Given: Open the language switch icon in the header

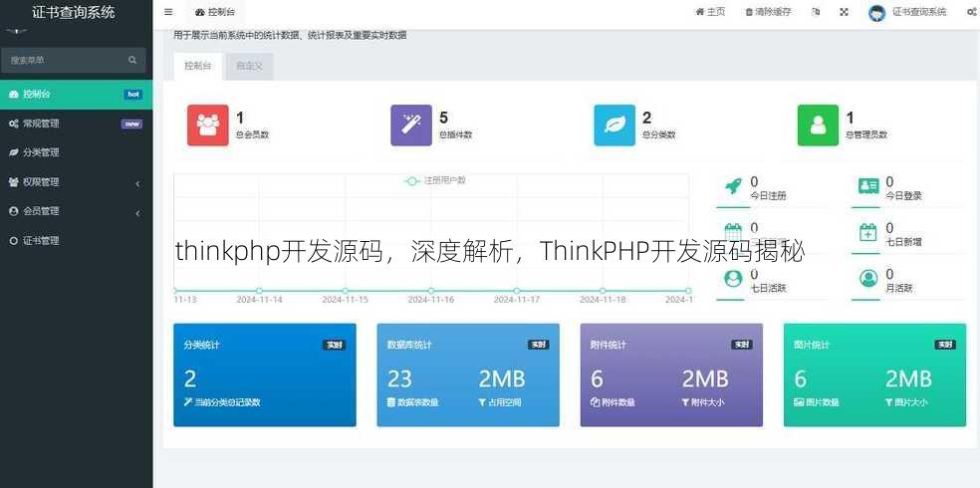Looking at the screenshot, I should (816, 12).
